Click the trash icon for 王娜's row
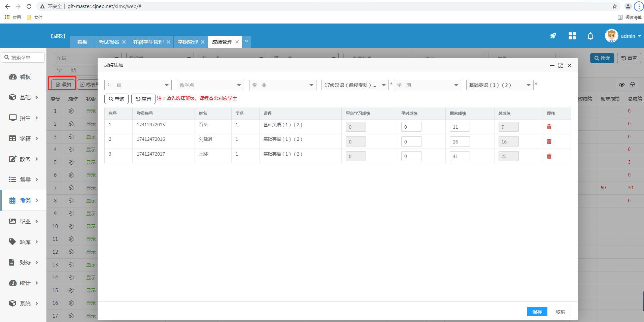 (549, 156)
